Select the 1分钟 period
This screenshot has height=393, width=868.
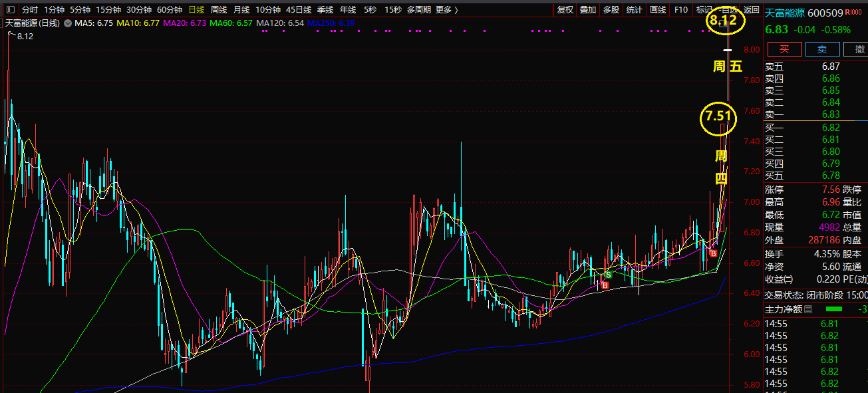click(x=54, y=10)
